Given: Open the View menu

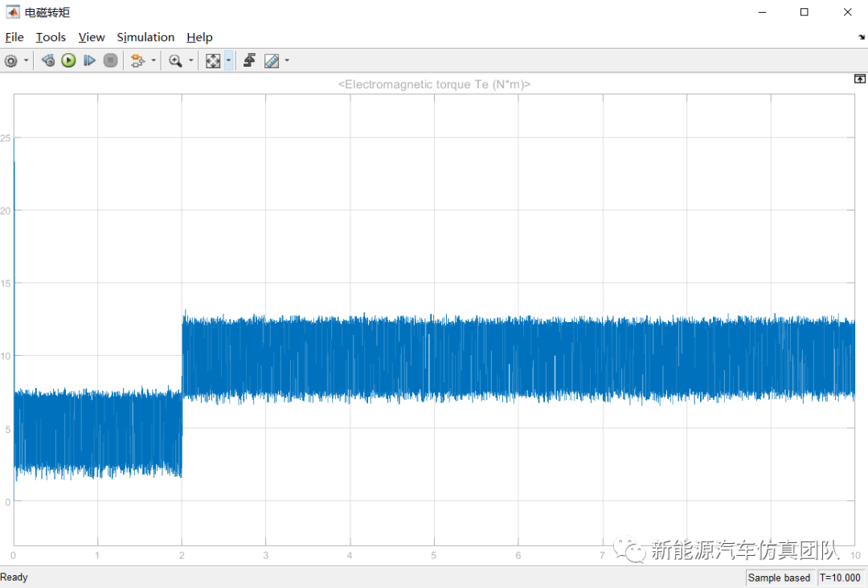Looking at the screenshot, I should 92,37.
